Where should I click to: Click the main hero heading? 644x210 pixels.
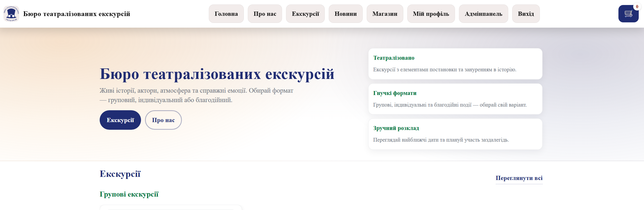point(217,74)
